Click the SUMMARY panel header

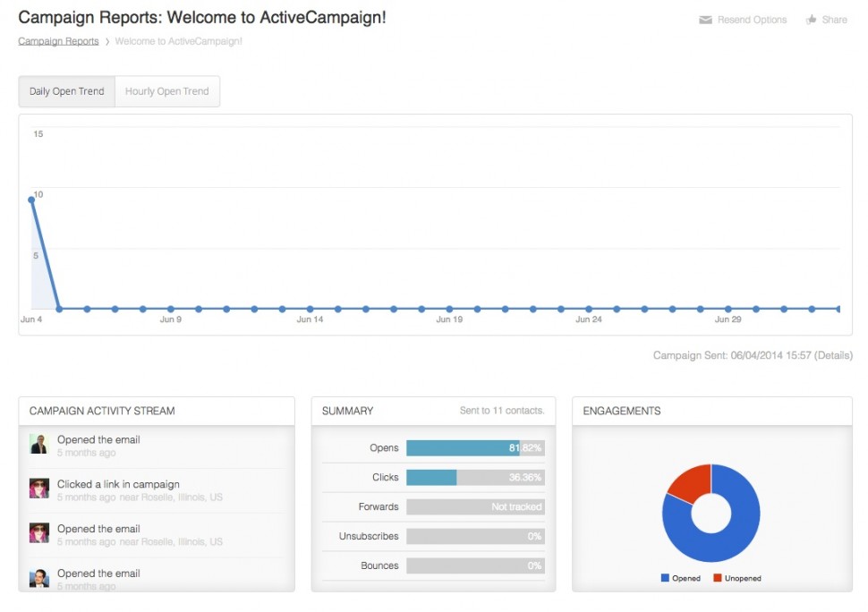pos(347,412)
